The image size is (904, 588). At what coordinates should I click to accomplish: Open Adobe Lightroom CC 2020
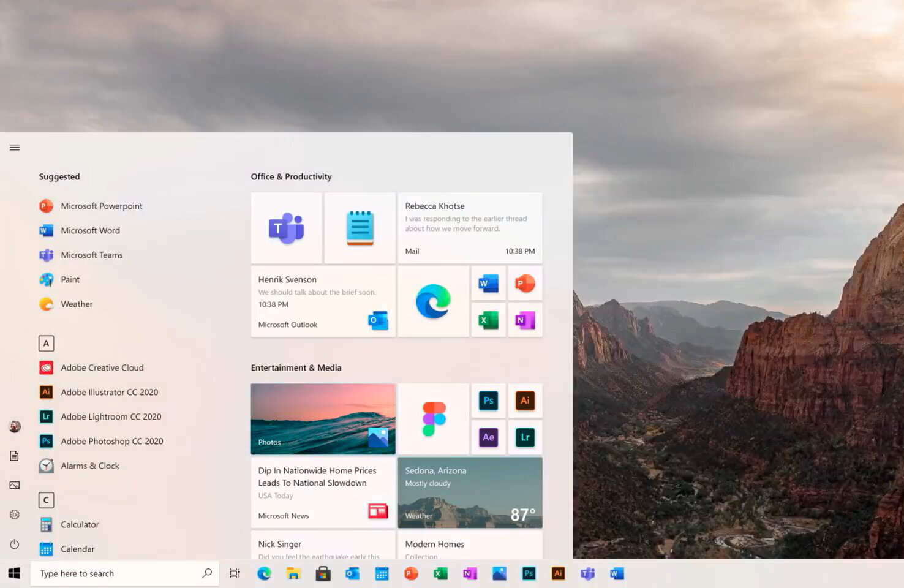pyautogui.click(x=100, y=417)
